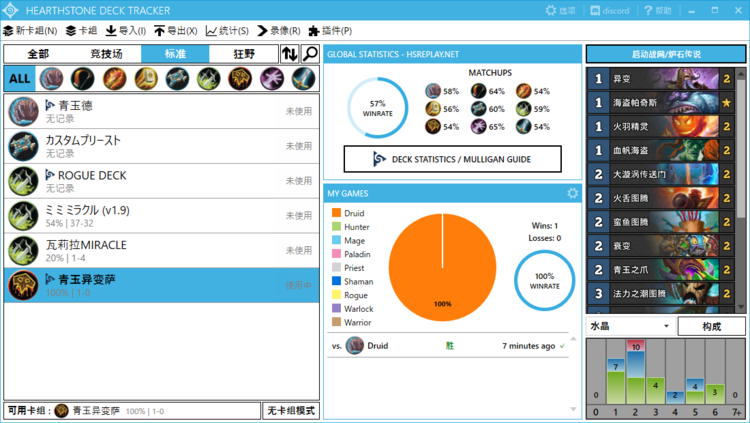Click the orange pie chart slice
Screen dimensions: 750x423
pyautogui.click(x=442, y=267)
